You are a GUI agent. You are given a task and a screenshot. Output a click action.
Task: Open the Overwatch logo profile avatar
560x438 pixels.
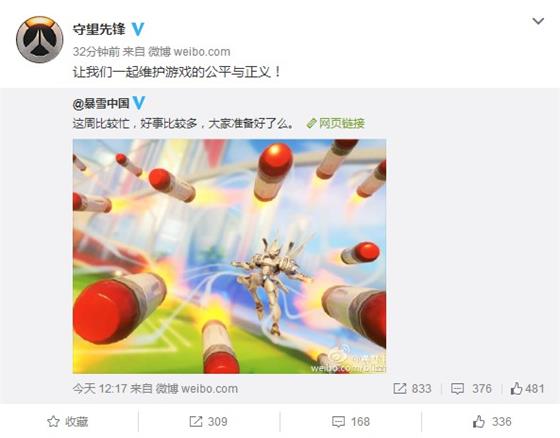(x=40, y=40)
